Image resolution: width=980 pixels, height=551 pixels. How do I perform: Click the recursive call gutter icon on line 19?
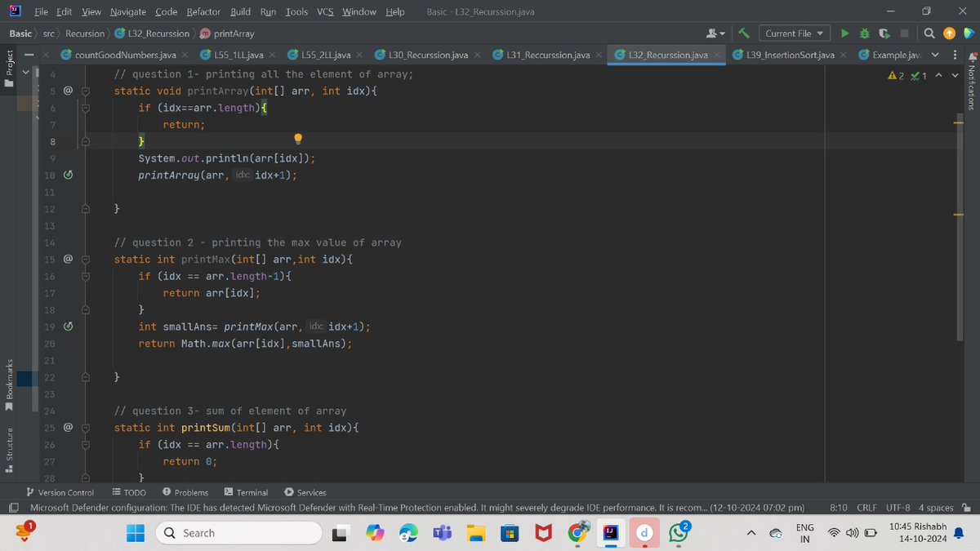[x=69, y=327]
